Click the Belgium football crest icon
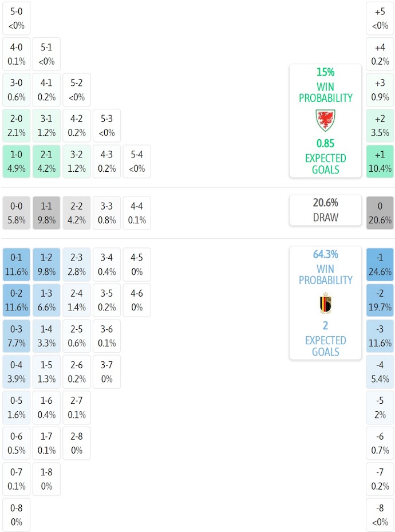This screenshot has height=532, width=395. [x=325, y=304]
